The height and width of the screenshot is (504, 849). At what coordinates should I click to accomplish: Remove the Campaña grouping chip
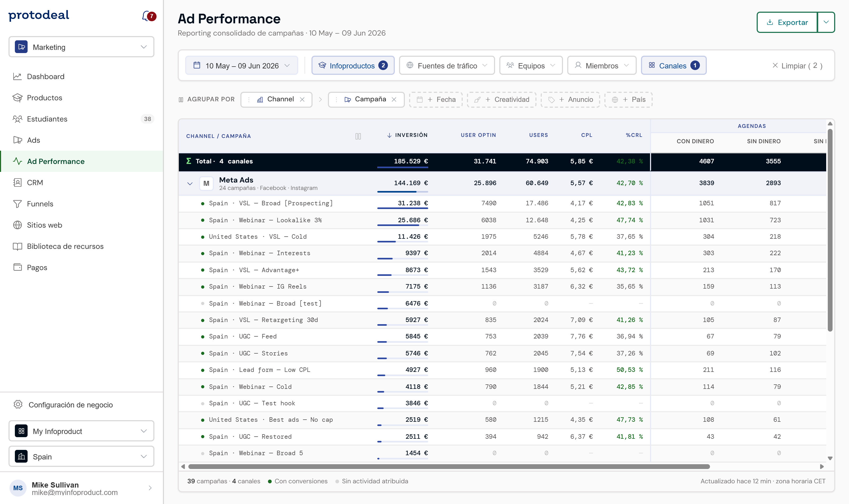click(394, 99)
